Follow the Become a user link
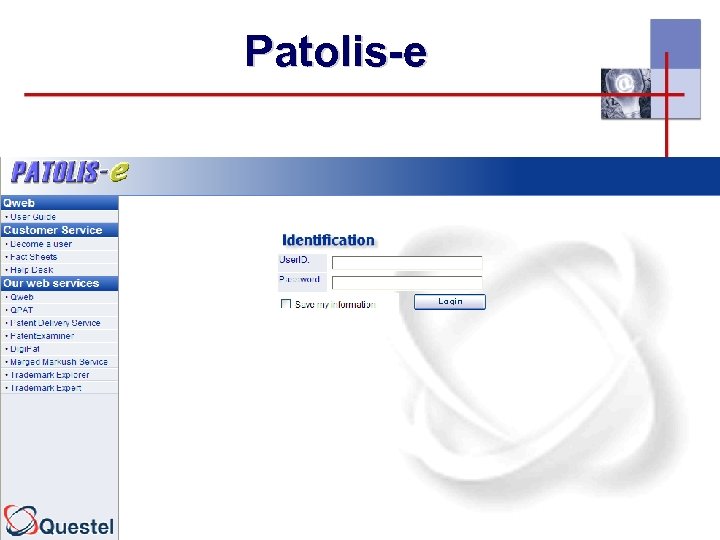 41,244
